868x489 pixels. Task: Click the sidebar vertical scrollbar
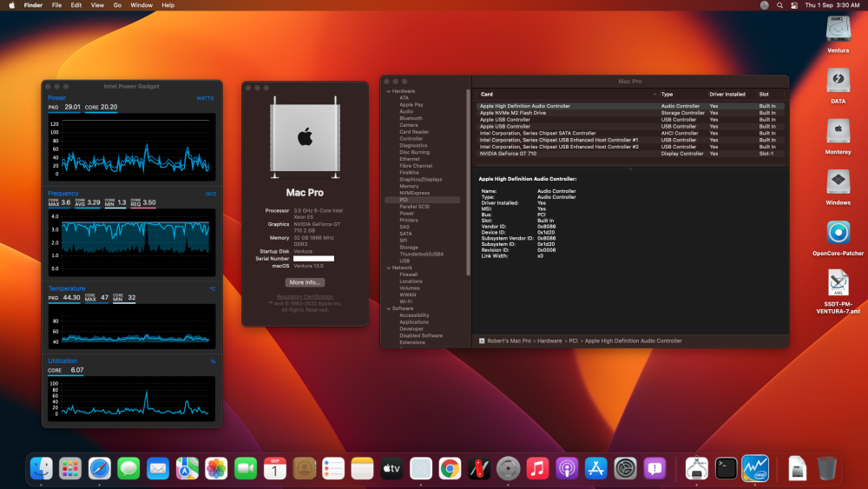tap(469, 182)
